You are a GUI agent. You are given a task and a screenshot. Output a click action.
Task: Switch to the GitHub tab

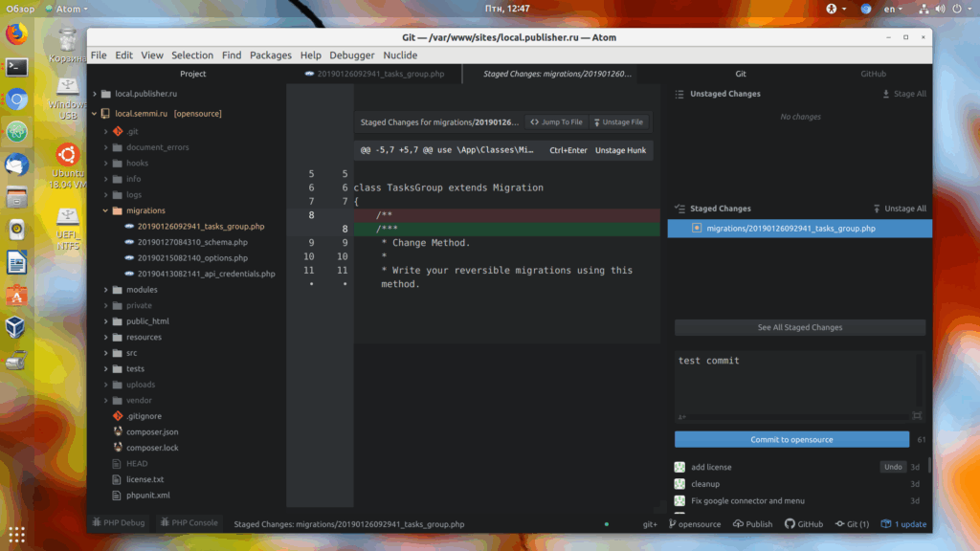873,74
